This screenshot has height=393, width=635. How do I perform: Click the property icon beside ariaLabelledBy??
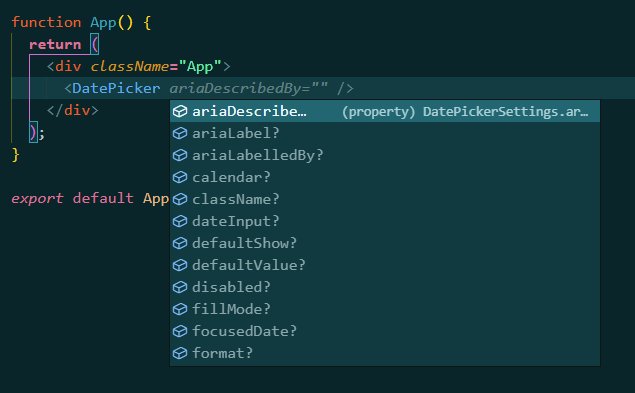(180, 155)
